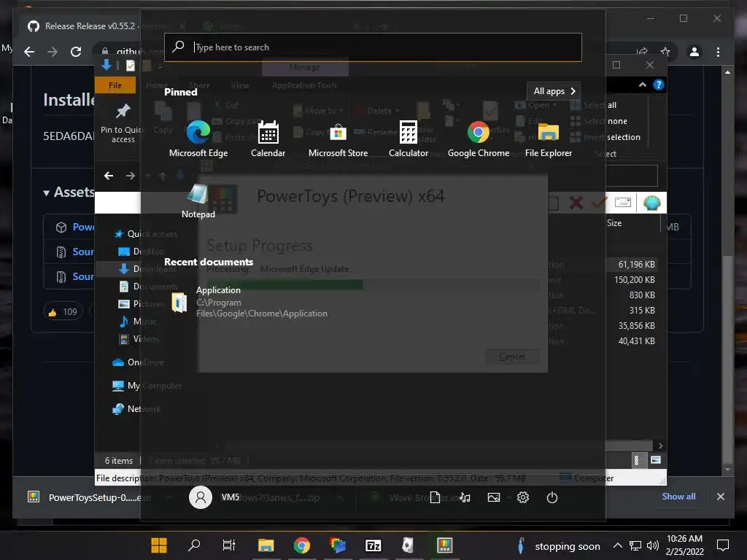747x560 pixels.
Task: Open Pictures folder icon in Start footer
Action: point(494,497)
